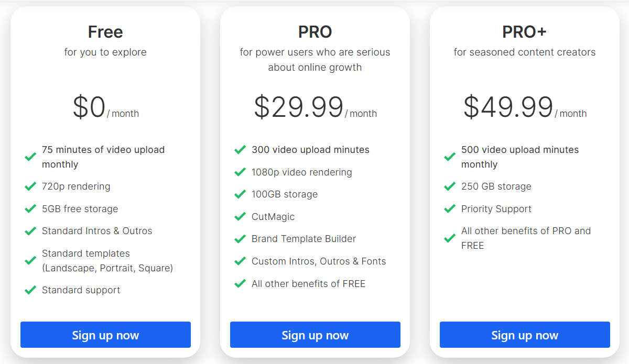Viewport: 629px width, 364px height.
Task: Click the checkmark next to Standard support
Action: click(x=30, y=290)
